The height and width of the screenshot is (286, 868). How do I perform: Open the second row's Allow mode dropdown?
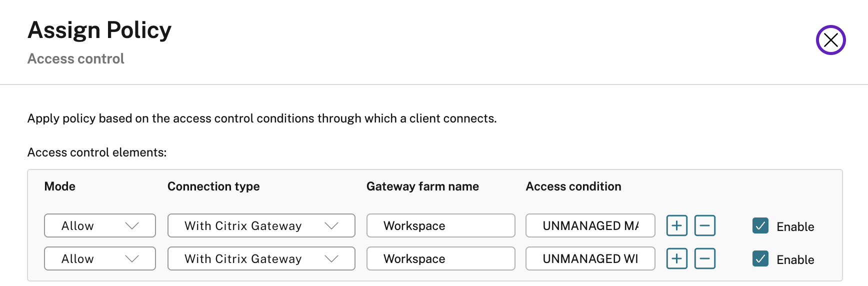pos(100,258)
